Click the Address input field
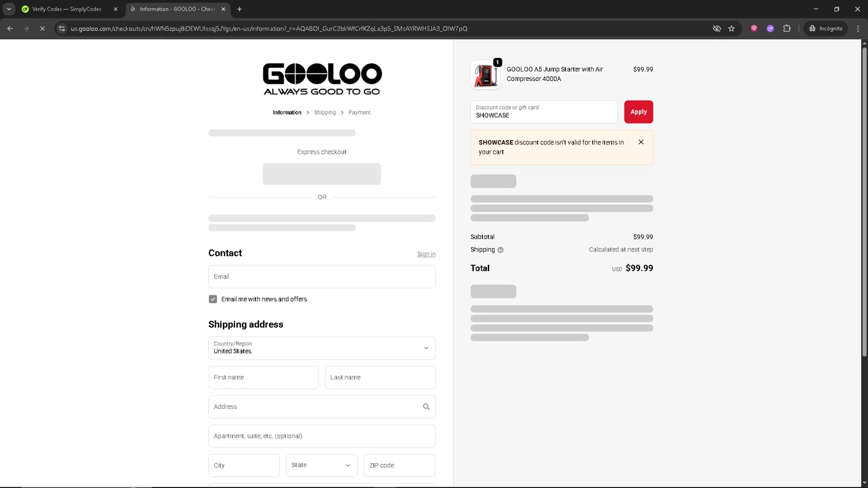This screenshot has height=488, width=868. (322, 407)
